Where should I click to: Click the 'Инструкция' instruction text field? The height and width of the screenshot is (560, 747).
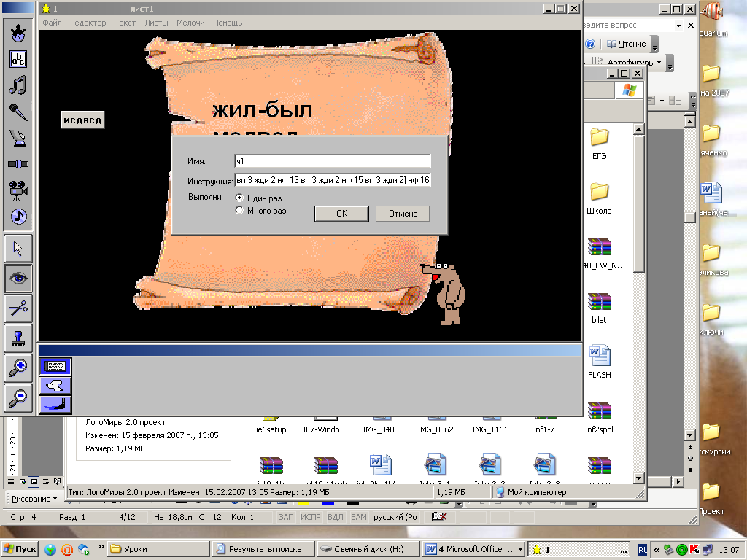click(x=333, y=180)
